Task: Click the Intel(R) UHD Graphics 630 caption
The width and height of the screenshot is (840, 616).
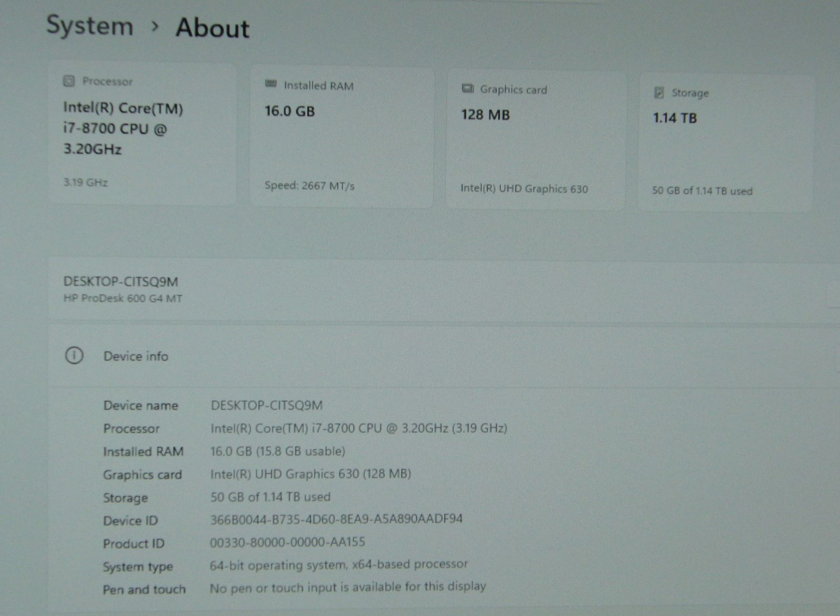Action: pos(524,188)
